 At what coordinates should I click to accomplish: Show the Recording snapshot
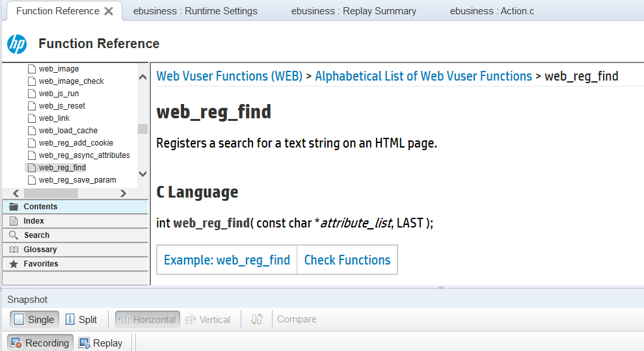[x=40, y=343]
